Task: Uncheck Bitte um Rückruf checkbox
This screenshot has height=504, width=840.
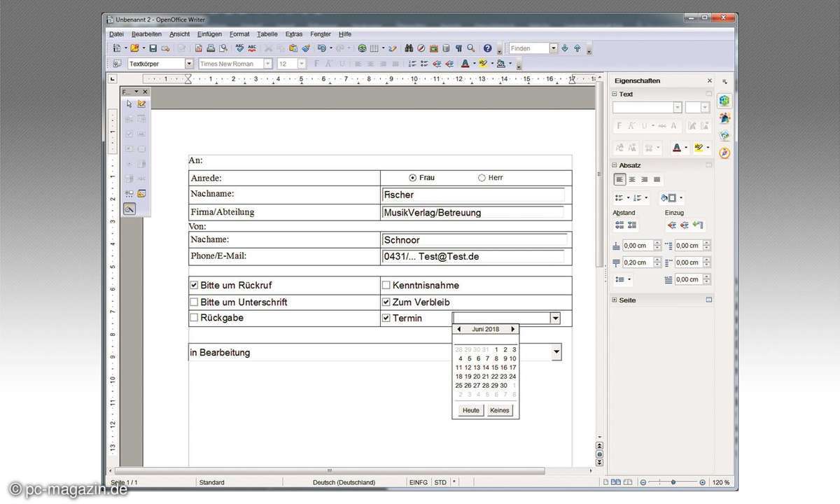Action: (194, 286)
